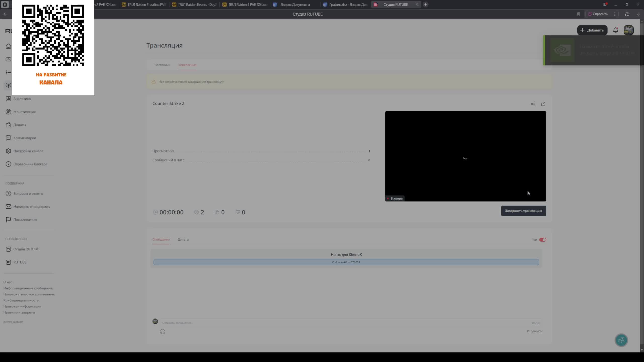Open the playlists list icon in sidebar
This screenshot has width=644, height=362.
8,72
